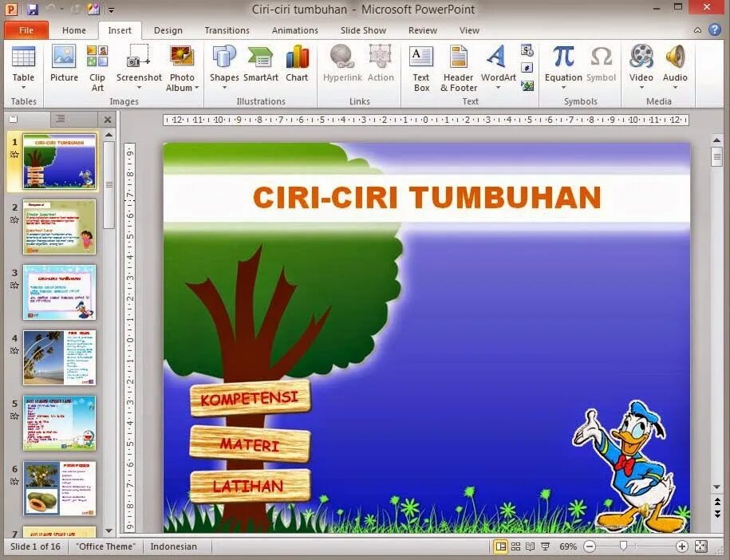Open the Home tab
Viewport: 730px width, 560px height.
point(74,30)
